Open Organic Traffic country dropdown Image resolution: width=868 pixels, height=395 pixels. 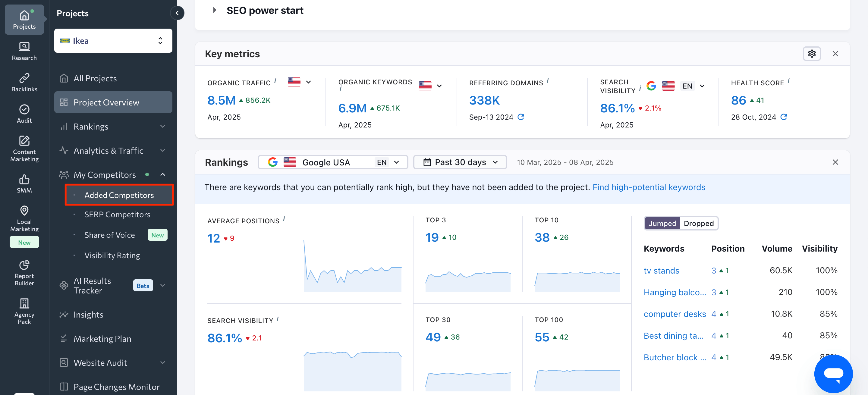point(299,82)
